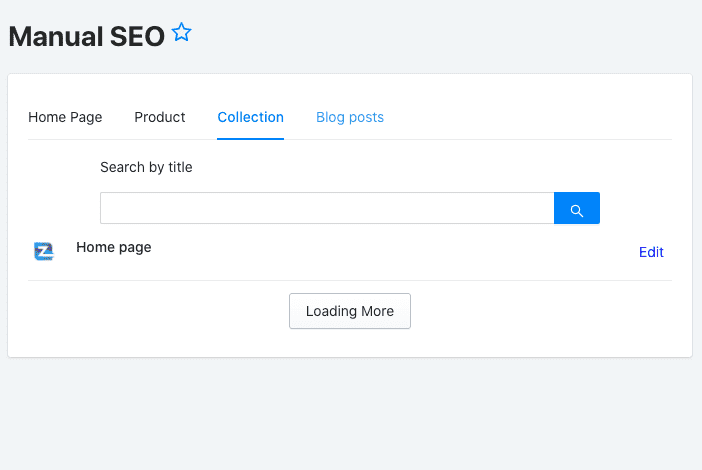The width and height of the screenshot is (702, 470).
Task: Edit the Home page SEO entry
Action: pos(651,252)
